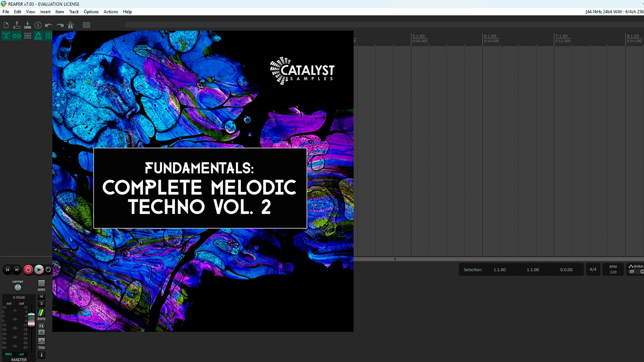The width and height of the screenshot is (644, 362).
Task: Bypass master FX with the power icon
Action: tap(41, 332)
